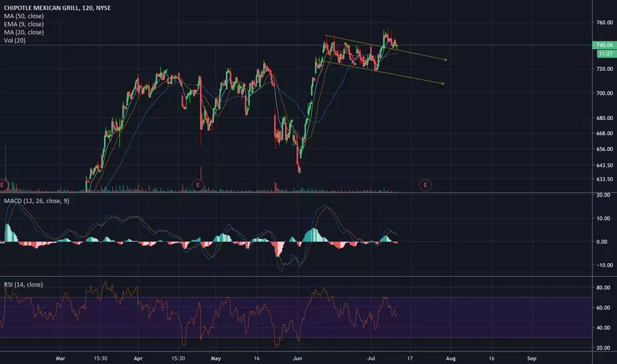
Task: Click the RSI 80.00 scale value
Action: (604, 288)
